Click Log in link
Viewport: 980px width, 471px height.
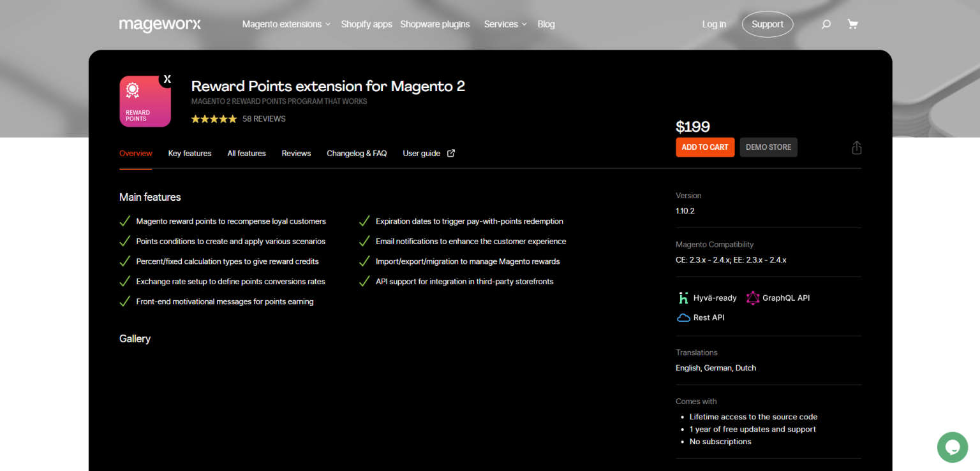[x=714, y=24]
